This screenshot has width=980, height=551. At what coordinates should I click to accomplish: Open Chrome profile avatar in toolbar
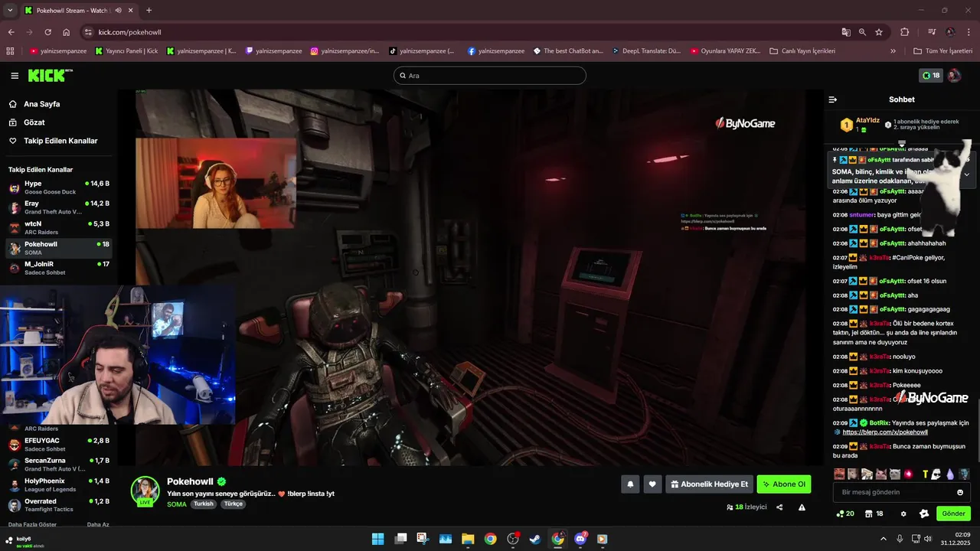tap(950, 32)
